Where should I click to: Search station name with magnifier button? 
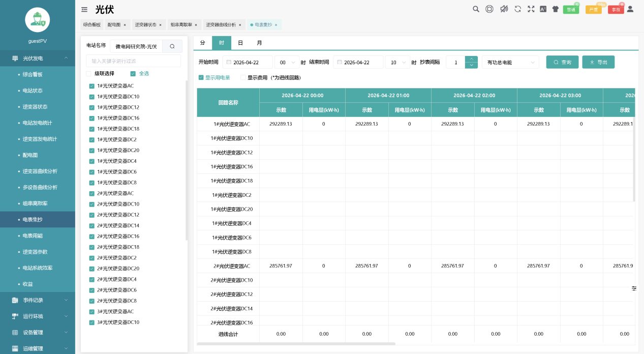point(172,46)
